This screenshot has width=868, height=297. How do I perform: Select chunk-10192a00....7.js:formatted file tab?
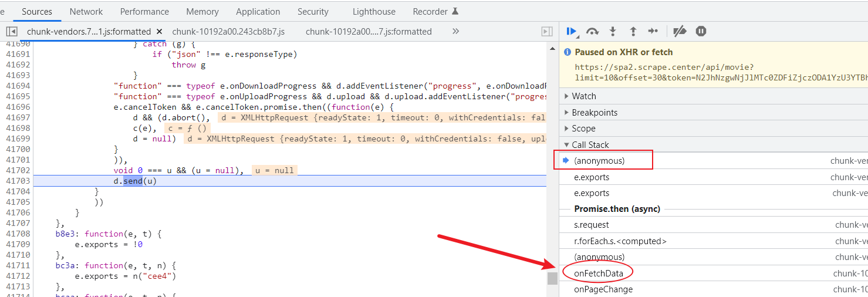pyautogui.click(x=369, y=32)
